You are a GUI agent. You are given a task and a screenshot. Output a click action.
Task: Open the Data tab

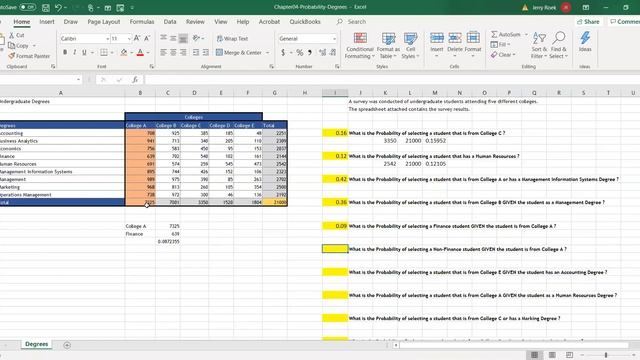click(170, 22)
